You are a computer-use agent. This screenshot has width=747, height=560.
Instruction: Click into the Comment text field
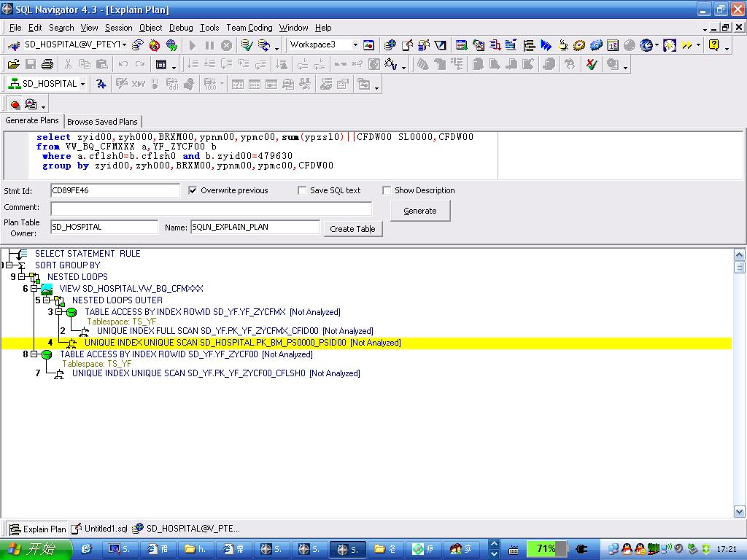pos(211,209)
